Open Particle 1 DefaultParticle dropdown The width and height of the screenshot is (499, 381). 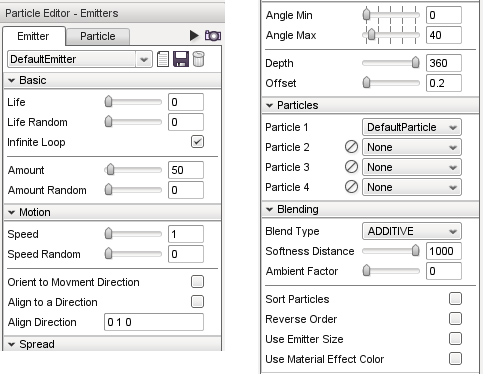coord(412,127)
